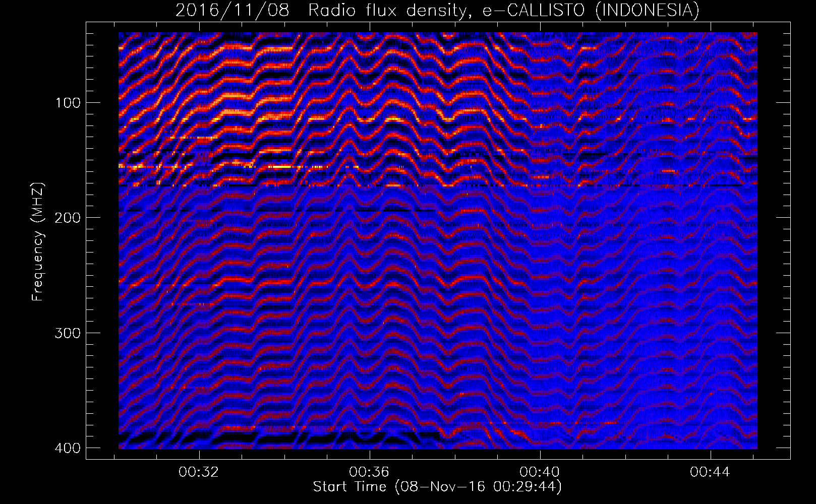Click the 00:32 time tick label

tap(199, 472)
